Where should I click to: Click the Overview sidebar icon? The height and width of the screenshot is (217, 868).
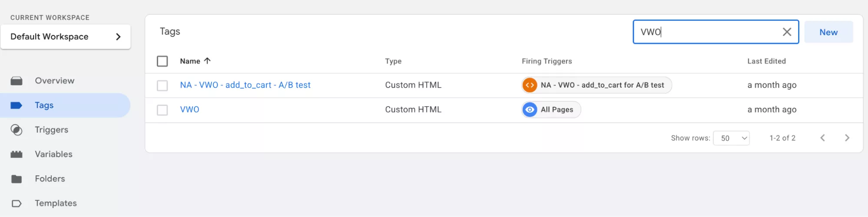point(17,81)
